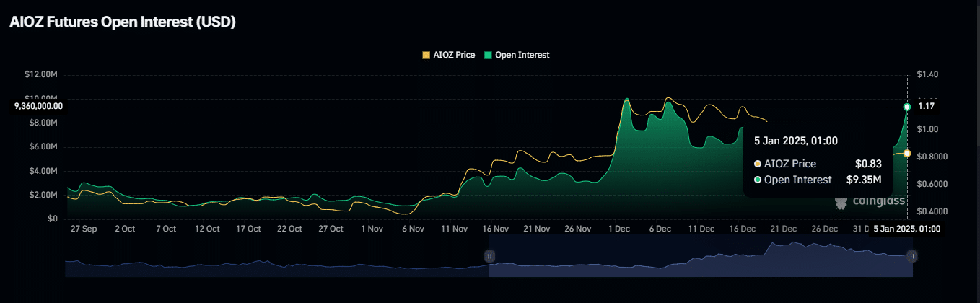
Task: Click the 9,360,000.00 crosshair value label
Action: pyautogui.click(x=38, y=107)
